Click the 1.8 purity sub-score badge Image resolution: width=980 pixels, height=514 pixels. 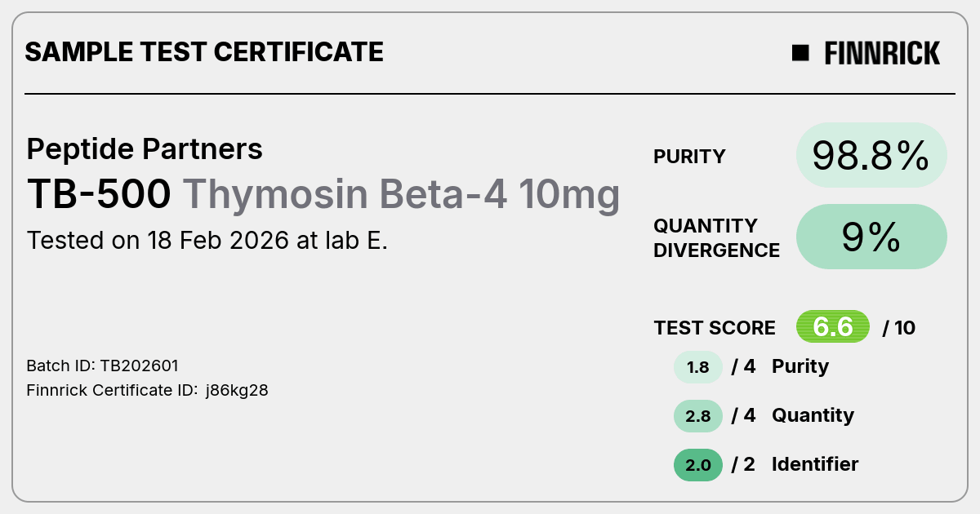pos(698,367)
